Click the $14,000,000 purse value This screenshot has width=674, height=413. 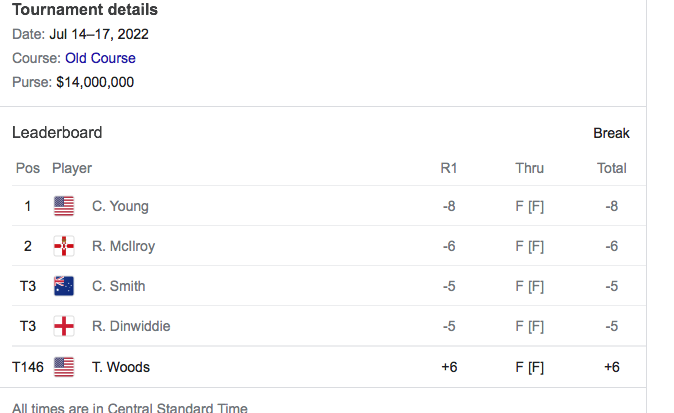95,82
